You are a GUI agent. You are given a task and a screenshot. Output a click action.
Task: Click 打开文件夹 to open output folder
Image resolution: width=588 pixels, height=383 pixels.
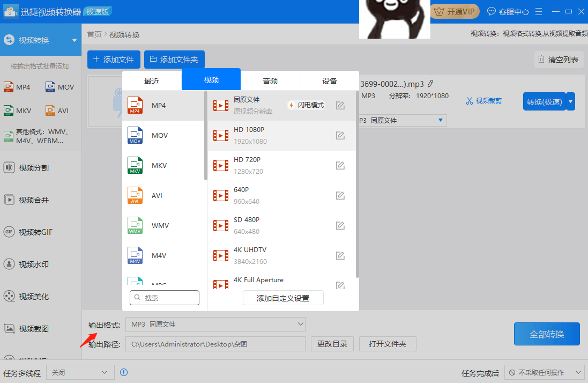click(388, 344)
